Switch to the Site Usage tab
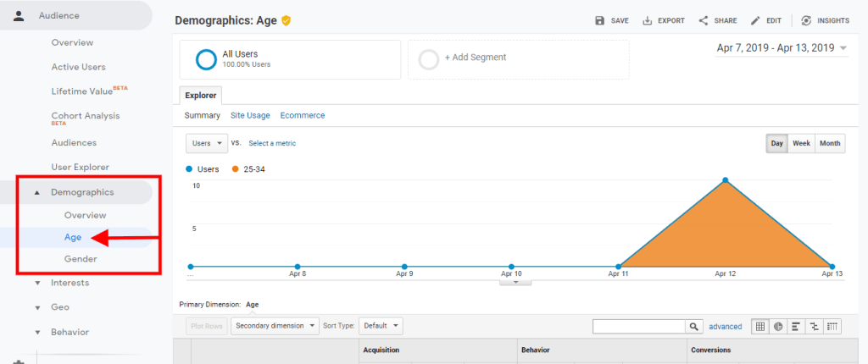 tap(250, 115)
